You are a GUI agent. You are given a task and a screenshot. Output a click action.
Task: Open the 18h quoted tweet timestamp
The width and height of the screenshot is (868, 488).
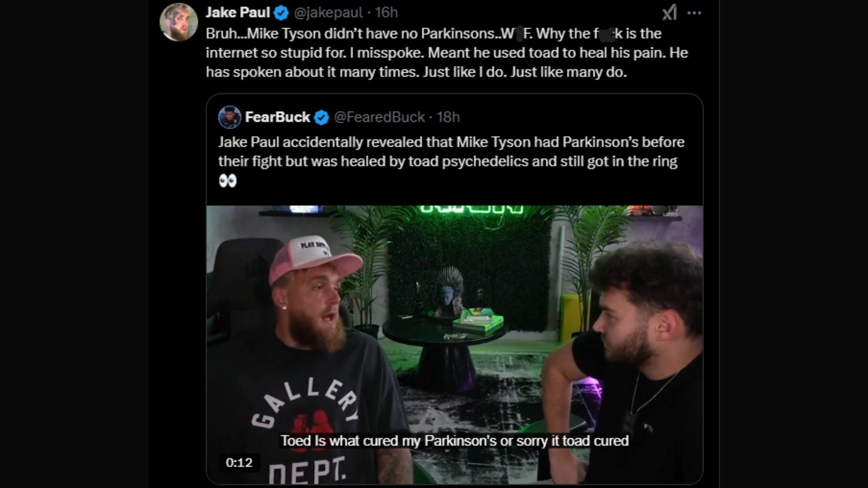(x=448, y=117)
